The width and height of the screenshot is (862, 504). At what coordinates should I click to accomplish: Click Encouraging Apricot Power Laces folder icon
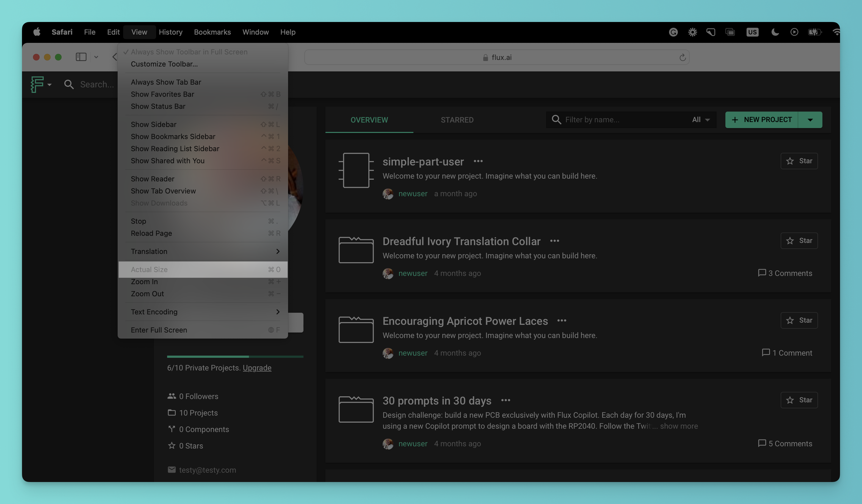(x=356, y=329)
